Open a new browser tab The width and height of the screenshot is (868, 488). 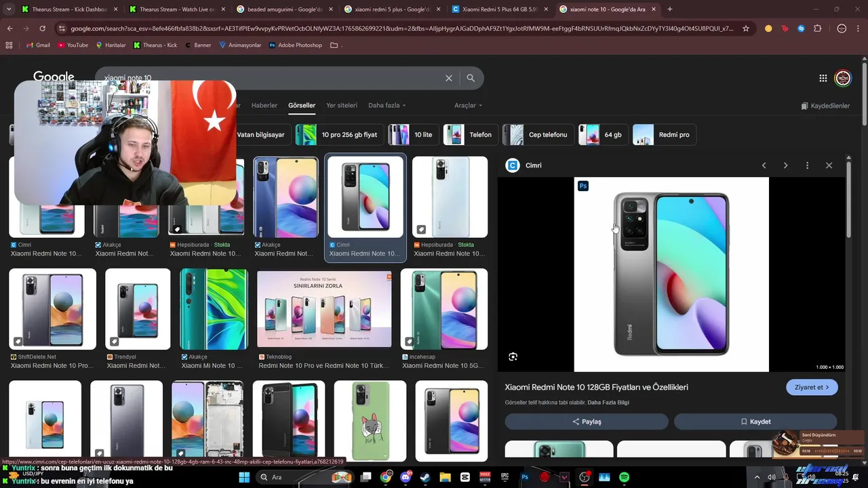click(x=670, y=9)
